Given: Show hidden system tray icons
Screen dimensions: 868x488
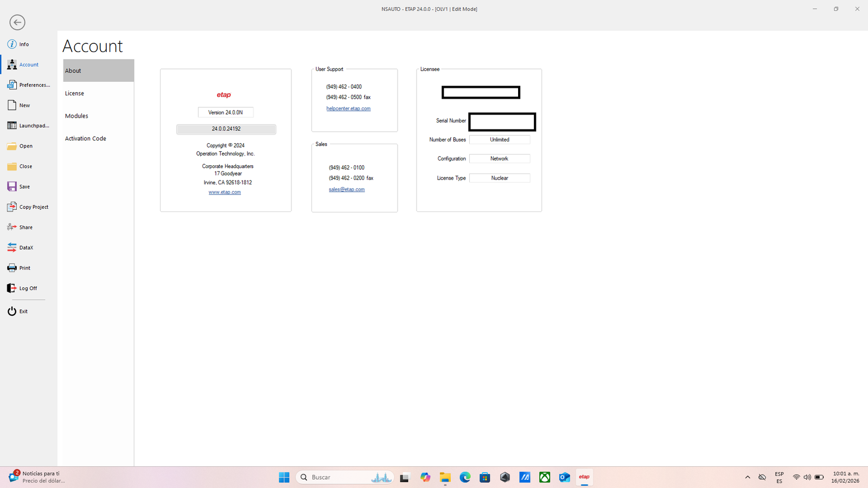Looking at the screenshot, I should click(x=748, y=477).
